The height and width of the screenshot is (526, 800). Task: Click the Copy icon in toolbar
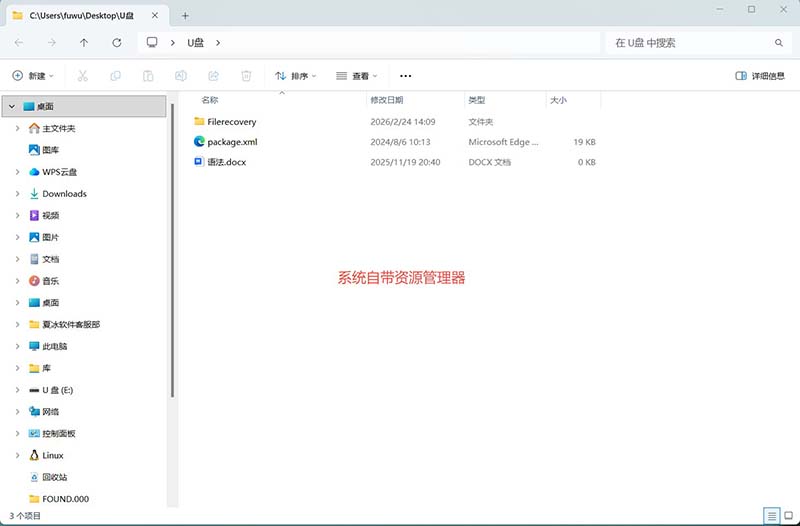(115, 76)
